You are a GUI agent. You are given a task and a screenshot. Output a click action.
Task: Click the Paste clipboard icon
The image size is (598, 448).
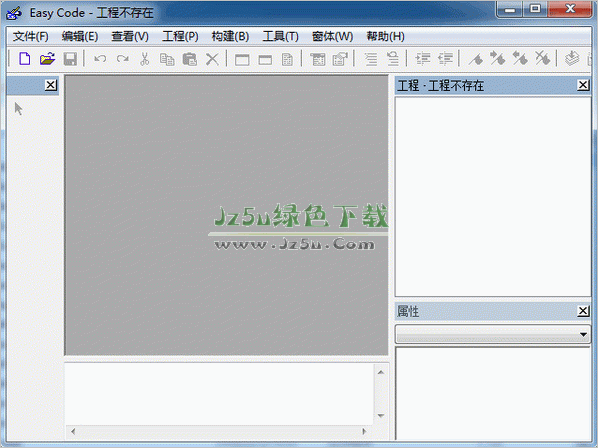pos(190,59)
